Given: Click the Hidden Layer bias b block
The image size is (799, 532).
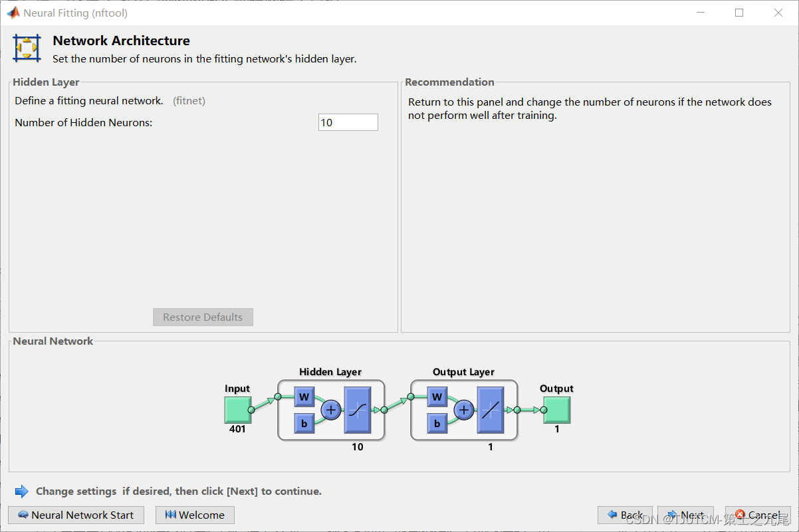Looking at the screenshot, I should [304, 423].
